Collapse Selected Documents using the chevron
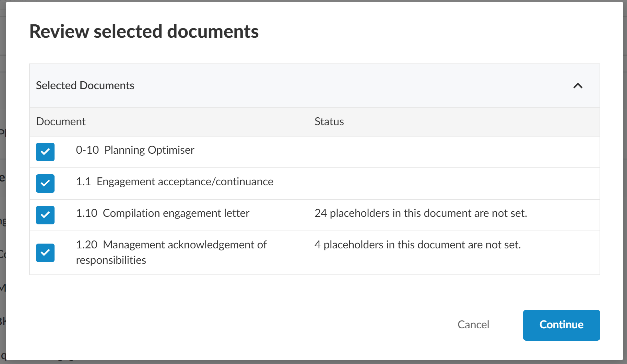The image size is (627, 364). (578, 86)
